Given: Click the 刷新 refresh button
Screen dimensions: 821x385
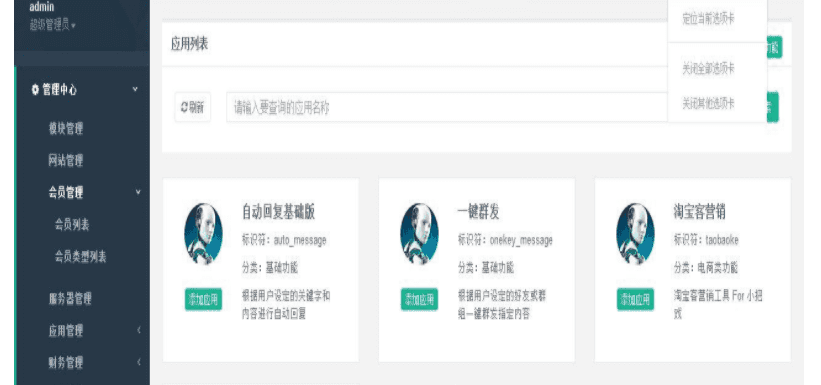Looking at the screenshot, I should click(x=193, y=107).
